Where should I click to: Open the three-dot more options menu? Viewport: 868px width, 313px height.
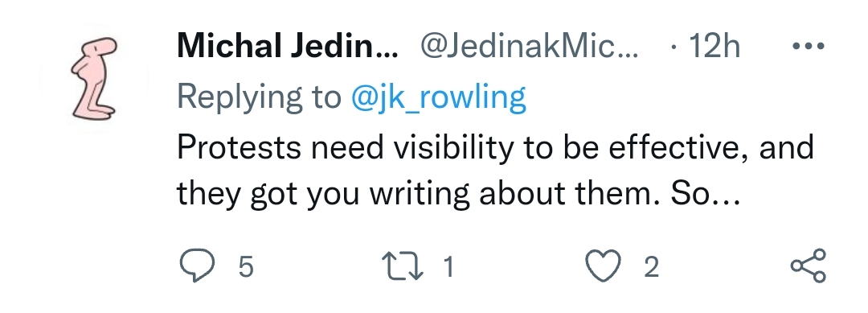coord(809,47)
